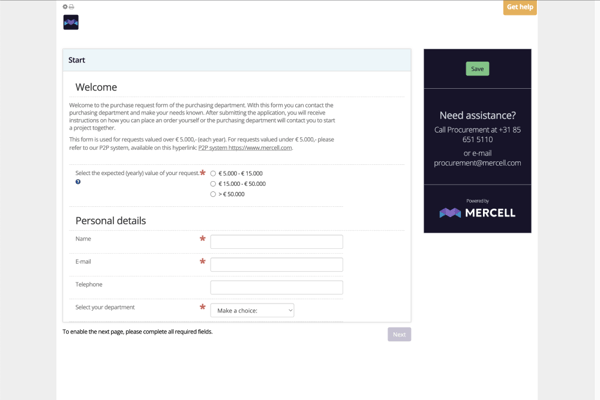600x400 pixels.
Task: Select the € 15.000 - € 50.000 option
Action: click(213, 184)
